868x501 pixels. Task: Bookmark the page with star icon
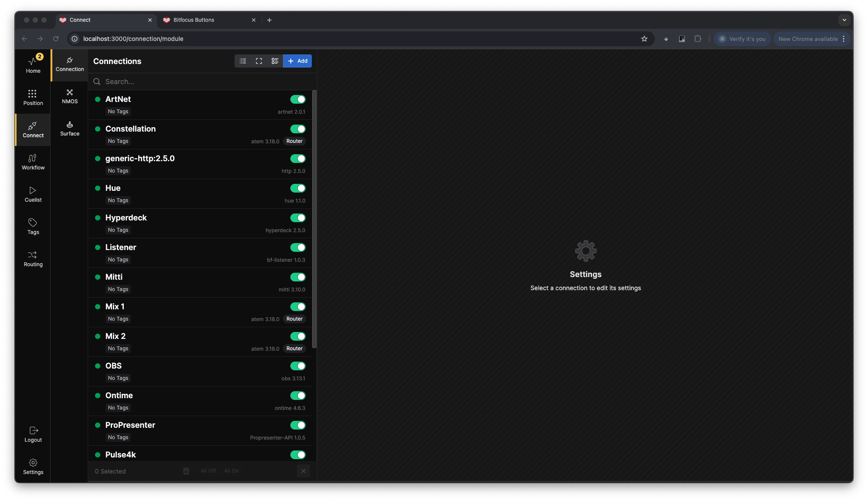644,39
